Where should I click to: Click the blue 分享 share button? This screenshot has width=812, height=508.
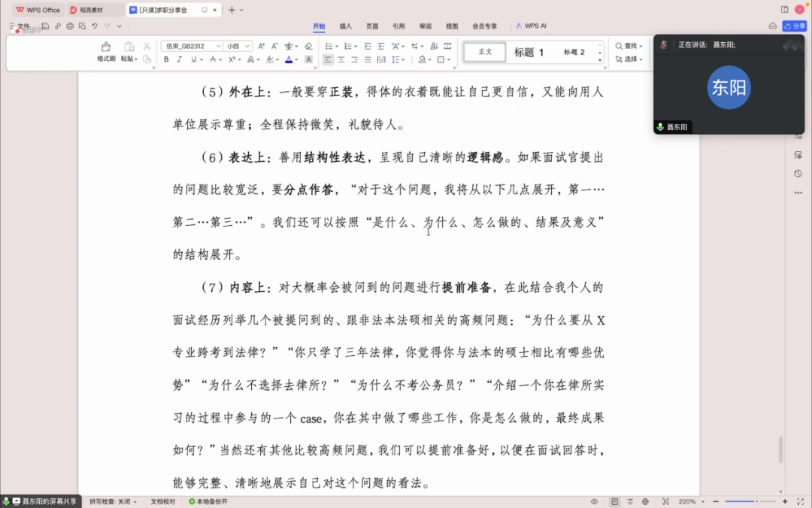click(794, 26)
